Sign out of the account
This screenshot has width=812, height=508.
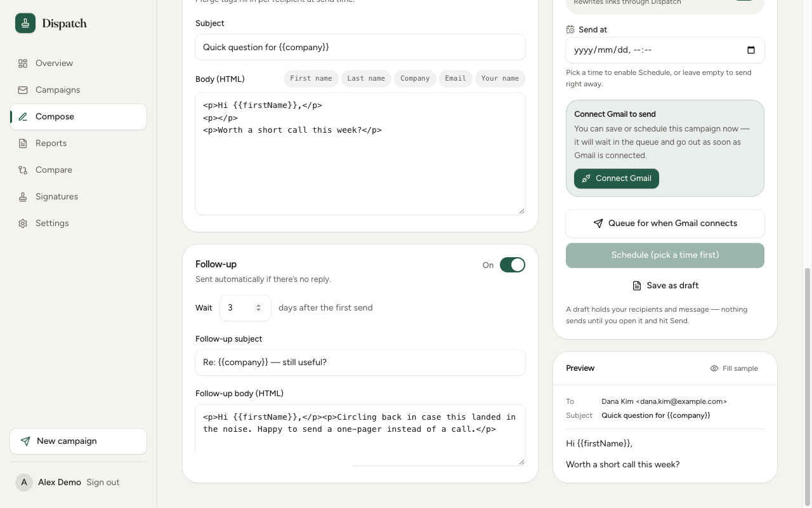[103, 483]
